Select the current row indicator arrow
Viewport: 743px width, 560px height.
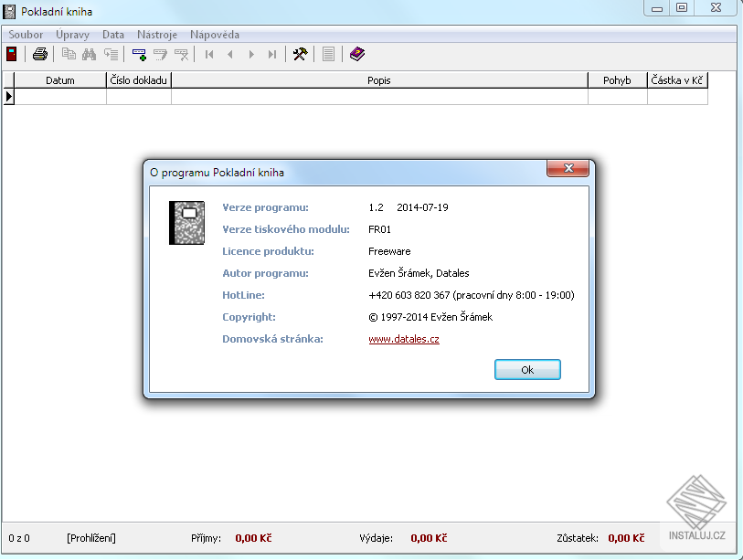coord(9,97)
